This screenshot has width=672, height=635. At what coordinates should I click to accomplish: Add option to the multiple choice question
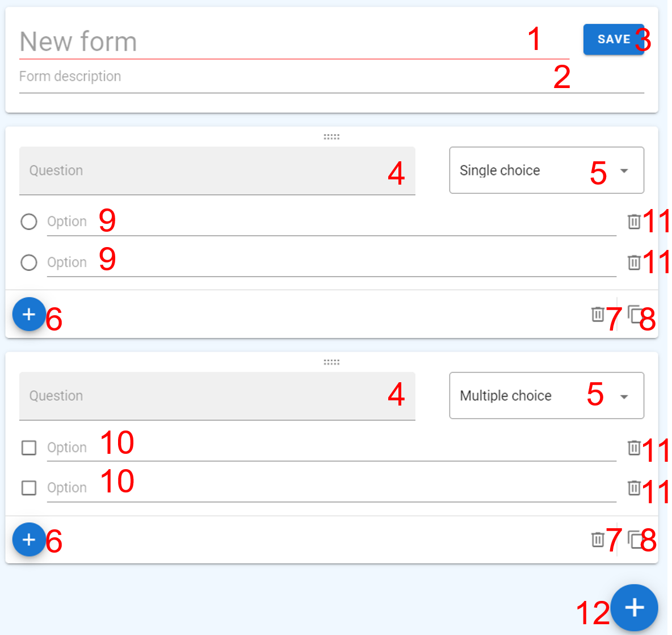pyautogui.click(x=29, y=540)
